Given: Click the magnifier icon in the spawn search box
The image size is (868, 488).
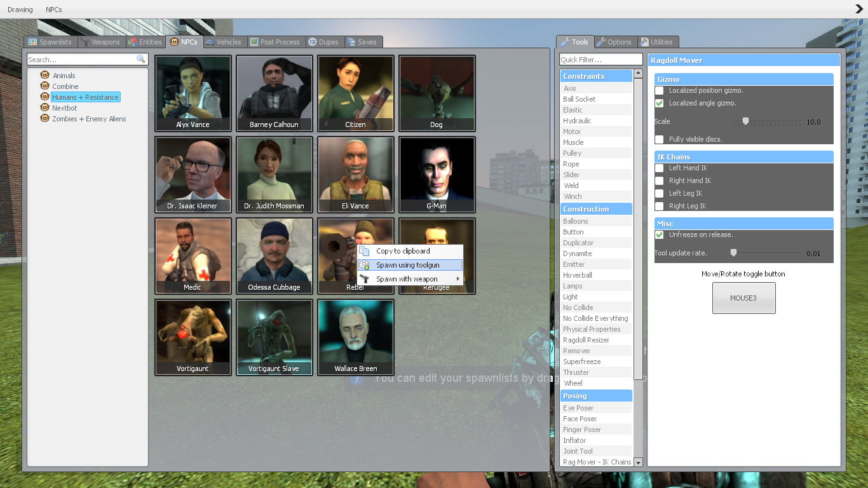Looking at the screenshot, I should click(x=140, y=59).
